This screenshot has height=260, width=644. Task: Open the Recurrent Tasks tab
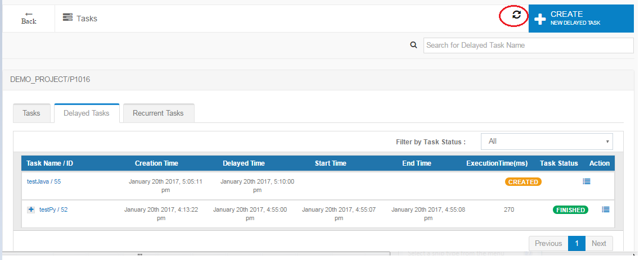158,113
